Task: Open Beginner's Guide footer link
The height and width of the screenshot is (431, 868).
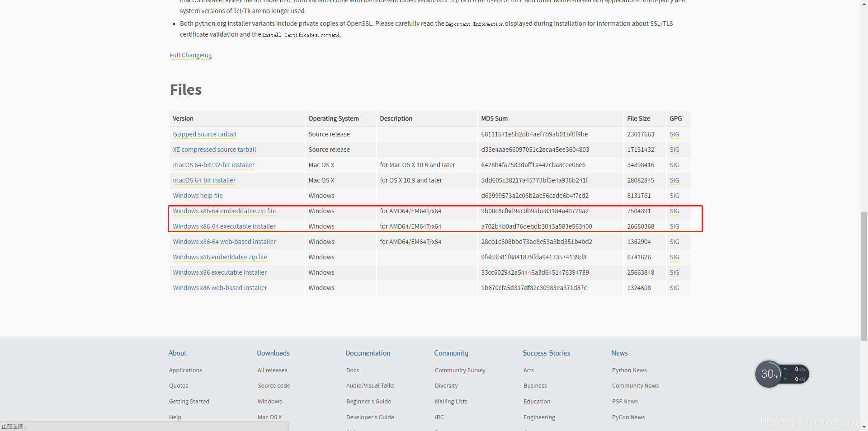Action: click(x=369, y=402)
